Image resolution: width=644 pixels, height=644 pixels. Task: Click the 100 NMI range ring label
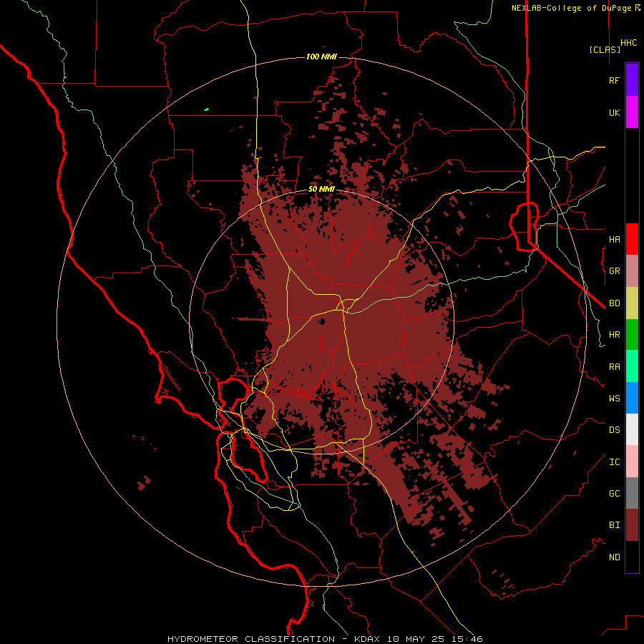click(321, 57)
